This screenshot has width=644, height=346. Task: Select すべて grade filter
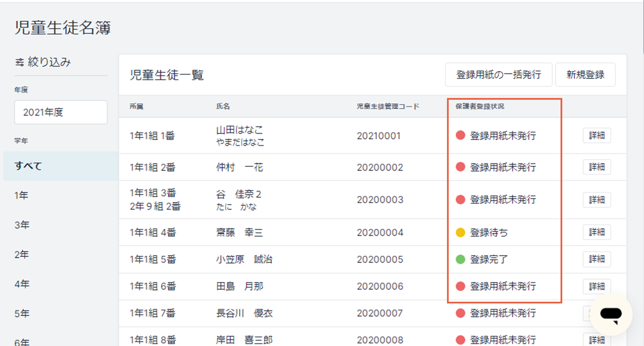coord(61,166)
